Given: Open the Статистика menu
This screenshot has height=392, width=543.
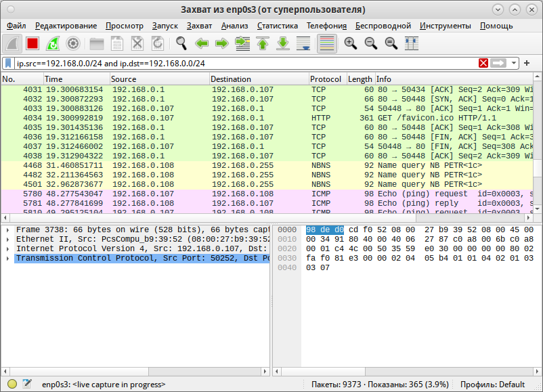Looking at the screenshot, I should [278, 26].
